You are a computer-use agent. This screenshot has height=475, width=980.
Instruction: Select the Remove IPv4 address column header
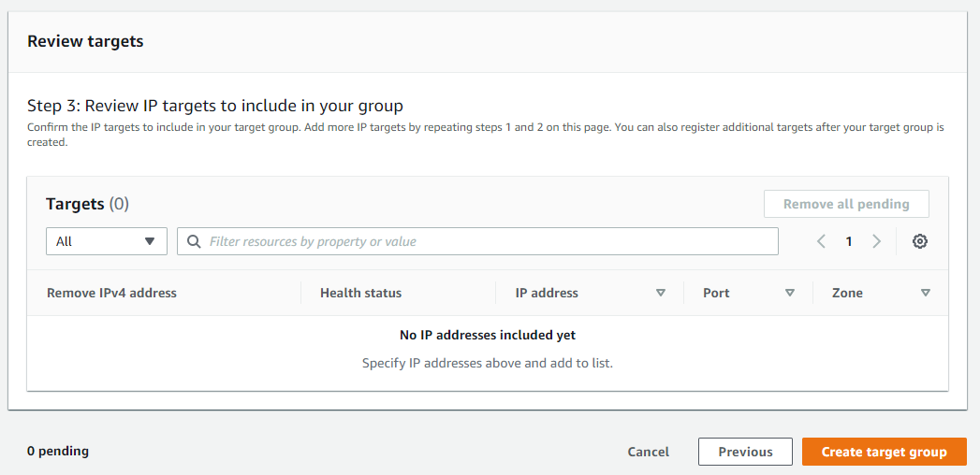[111, 293]
